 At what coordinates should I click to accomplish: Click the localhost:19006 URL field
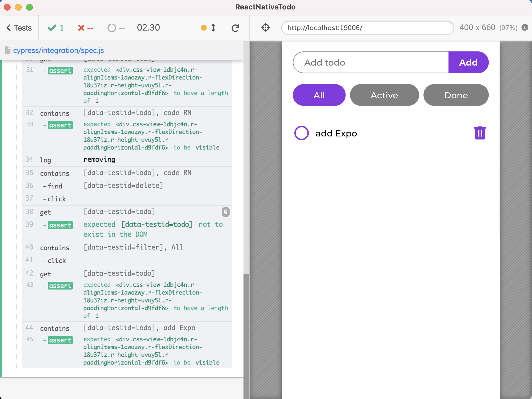(367, 28)
